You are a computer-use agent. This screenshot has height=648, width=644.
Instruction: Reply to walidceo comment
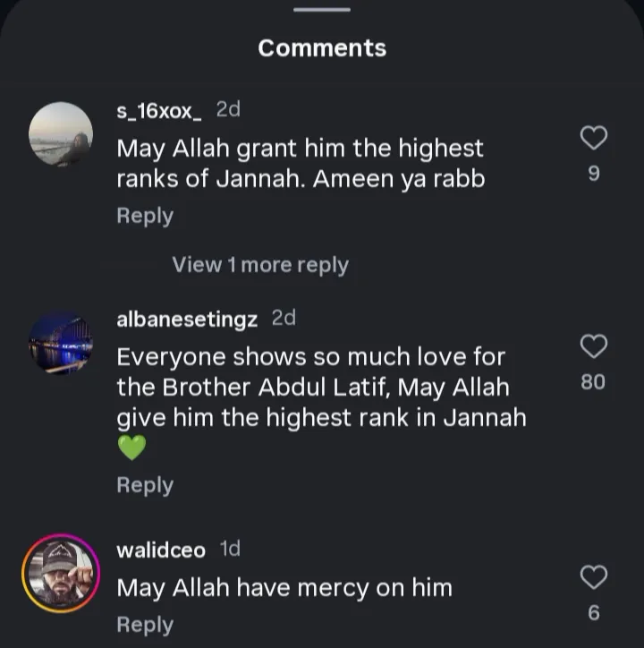coord(145,625)
